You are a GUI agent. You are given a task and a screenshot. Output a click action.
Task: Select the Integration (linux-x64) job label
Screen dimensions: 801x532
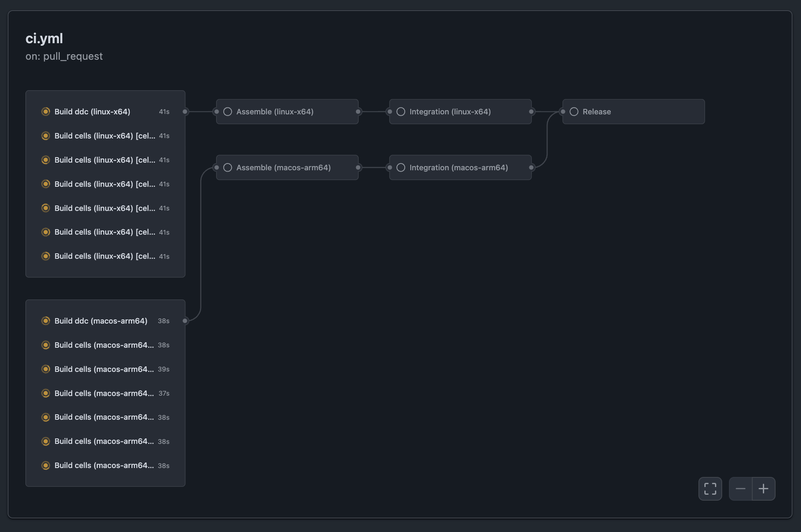pyautogui.click(x=450, y=112)
